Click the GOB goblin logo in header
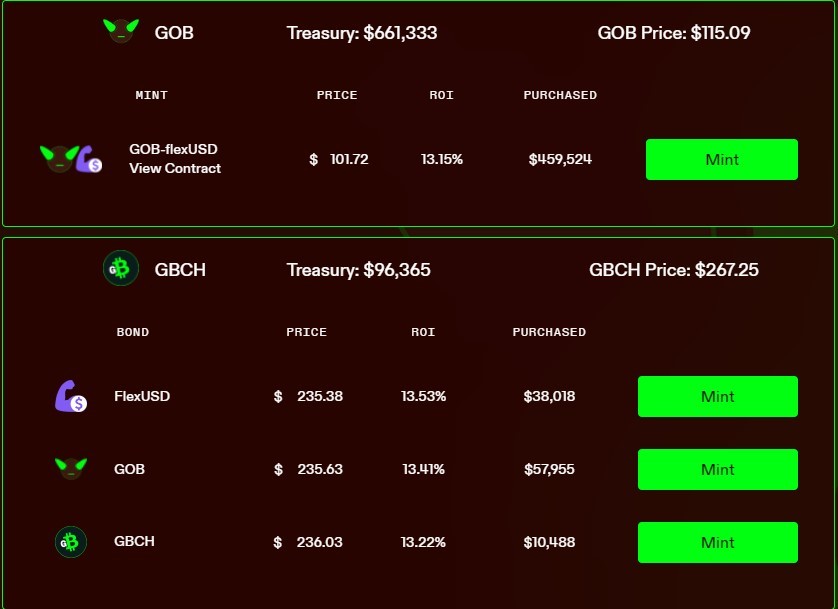This screenshot has height=609, width=838. (121, 30)
